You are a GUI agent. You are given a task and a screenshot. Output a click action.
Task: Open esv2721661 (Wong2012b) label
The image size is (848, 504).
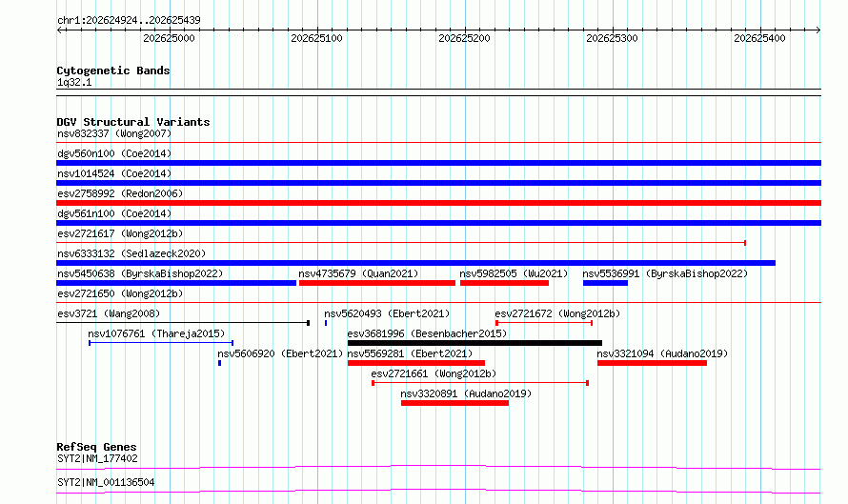point(434,373)
